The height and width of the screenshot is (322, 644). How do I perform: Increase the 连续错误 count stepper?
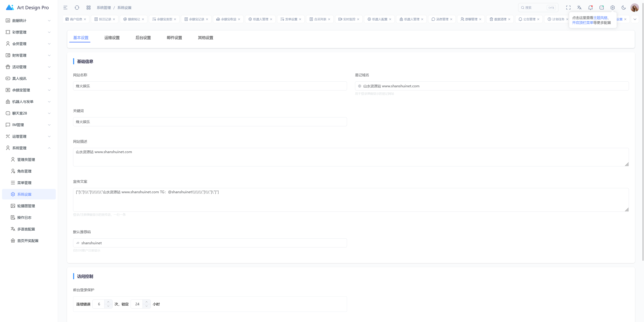(x=108, y=302)
